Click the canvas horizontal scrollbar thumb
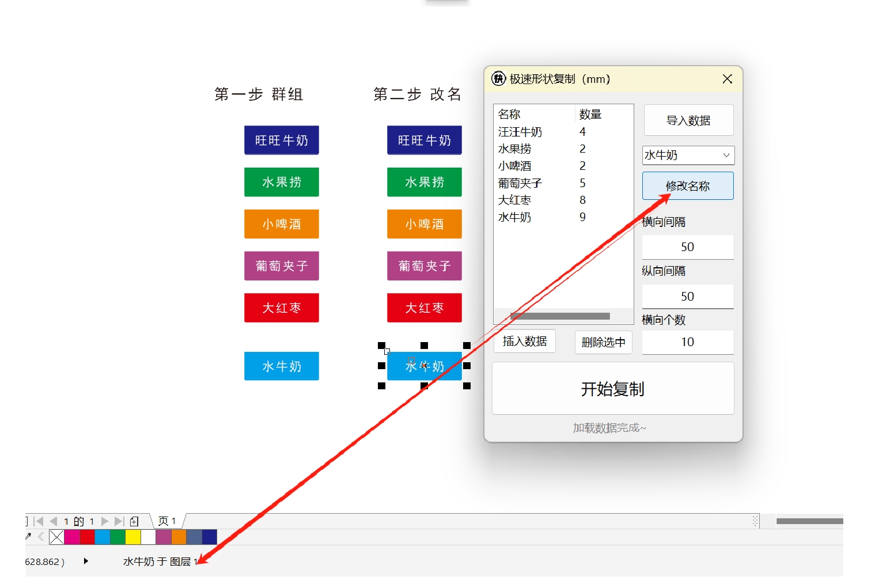This screenshot has height=588, width=875. [809, 521]
